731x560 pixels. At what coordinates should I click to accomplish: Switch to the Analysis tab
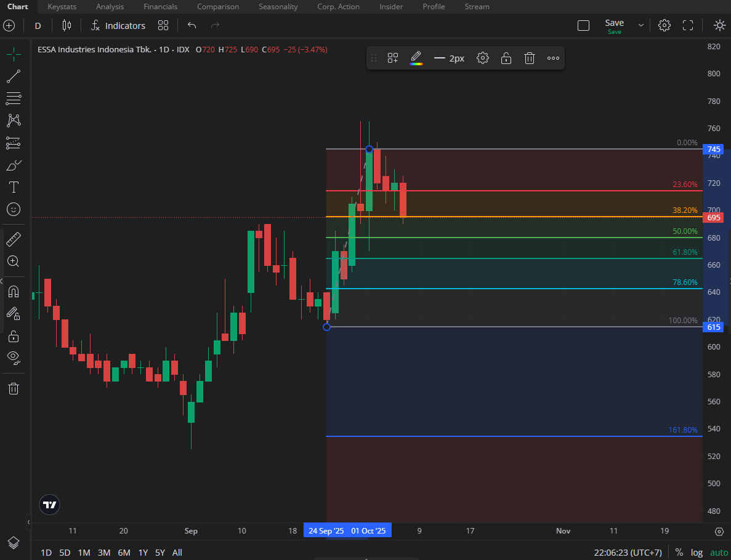110,7
